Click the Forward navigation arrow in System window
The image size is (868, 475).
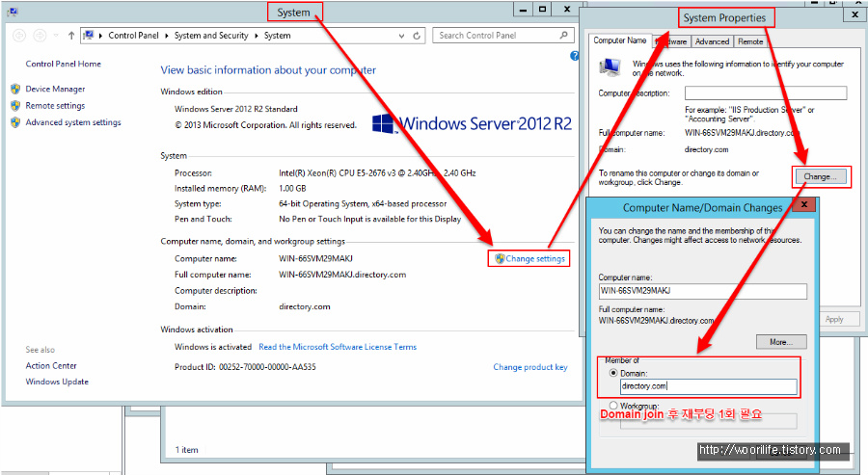pyautogui.click(x=40, y=36)
